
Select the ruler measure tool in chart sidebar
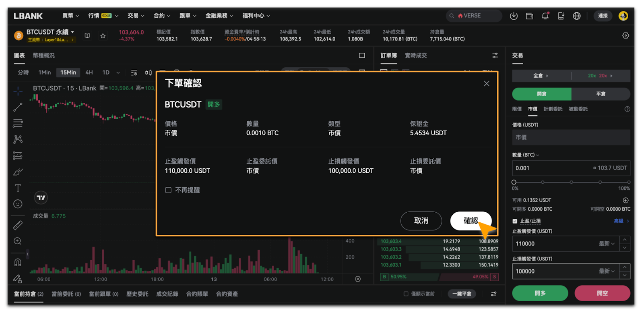click(x=18, y=225)
